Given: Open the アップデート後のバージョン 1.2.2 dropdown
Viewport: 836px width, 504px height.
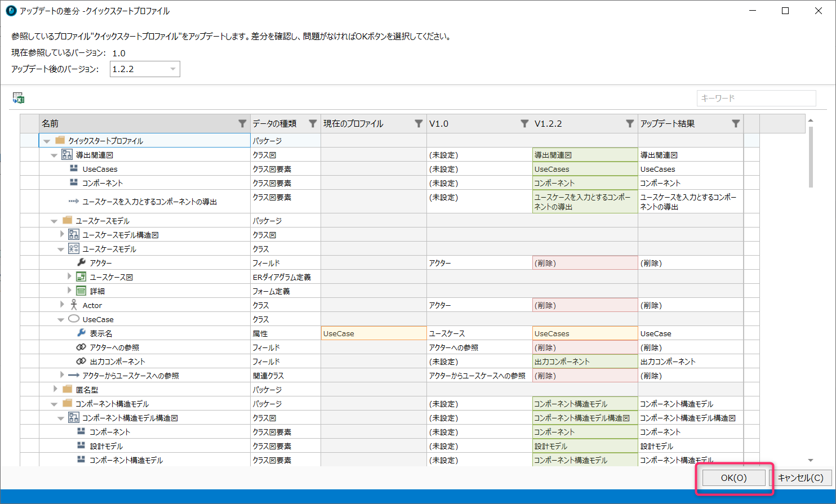Looking at the screenshot, I should pos(145,69).
